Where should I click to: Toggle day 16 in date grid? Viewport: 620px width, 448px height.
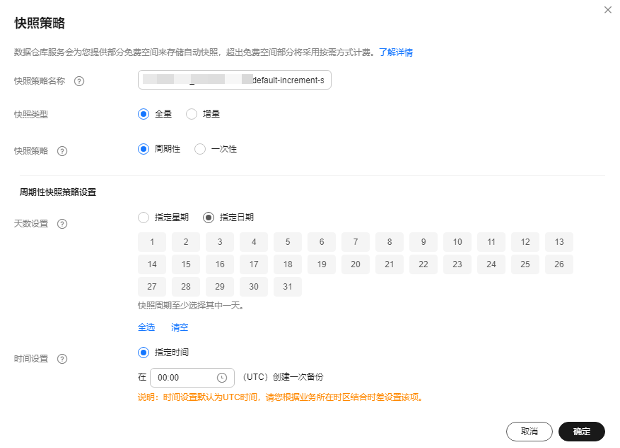(220, 265)
